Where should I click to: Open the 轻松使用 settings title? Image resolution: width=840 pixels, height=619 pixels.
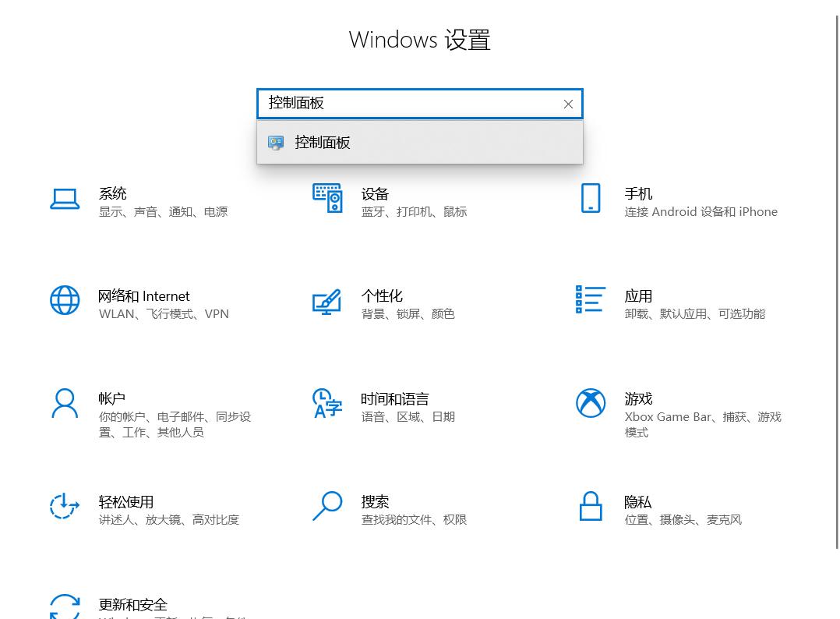pyautogui.click(x=126, y=501)
